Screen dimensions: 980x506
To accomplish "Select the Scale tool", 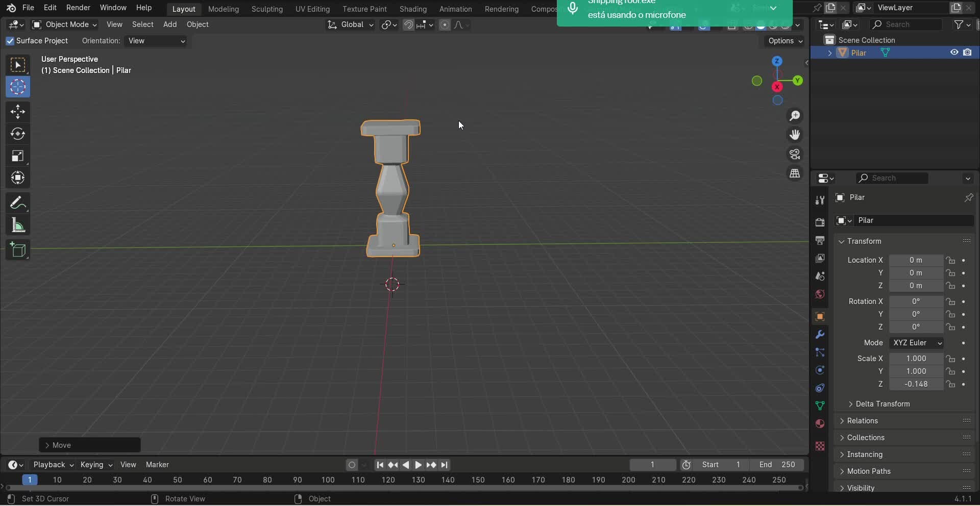I will (x=18, y=156).
